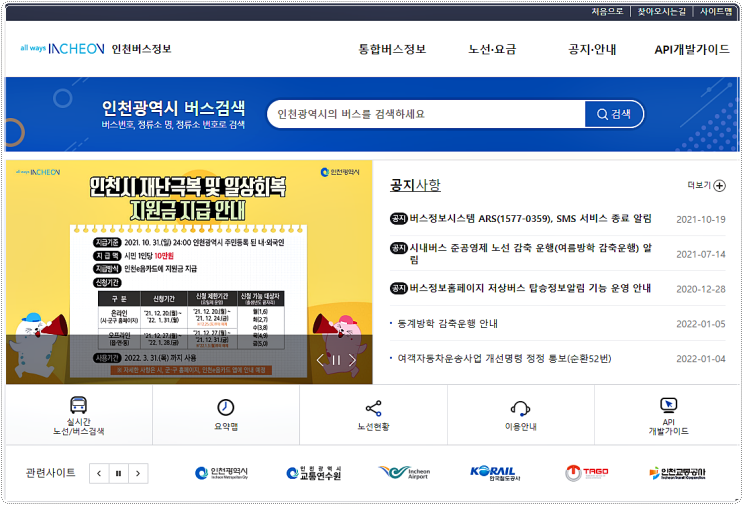This screenshot has width=743, height=505.
Task: Open the 통합버스정보 menu
Action: point(392,49)
